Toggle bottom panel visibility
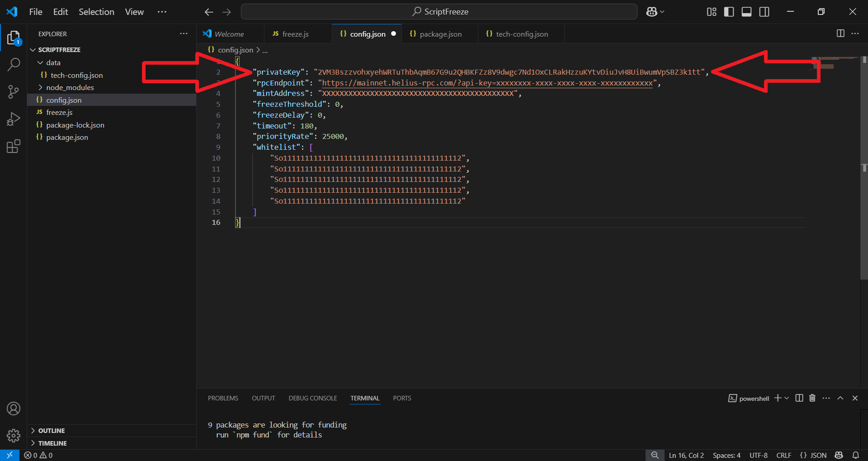Screen dimensions: 868x461 746,12
